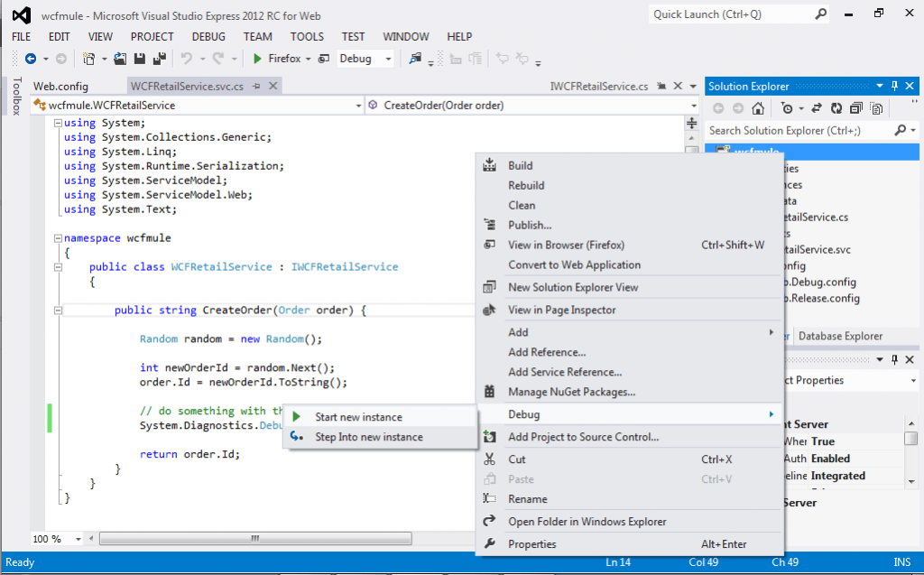Click the Redo icon in the toolbar
Image resolution: width=924 pixels, height=575 pixels.
[x=218, y=60]
